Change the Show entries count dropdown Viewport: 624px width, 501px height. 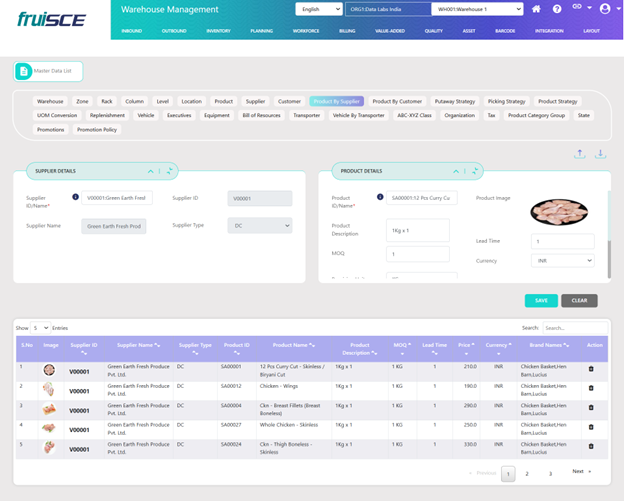(39, 327)
